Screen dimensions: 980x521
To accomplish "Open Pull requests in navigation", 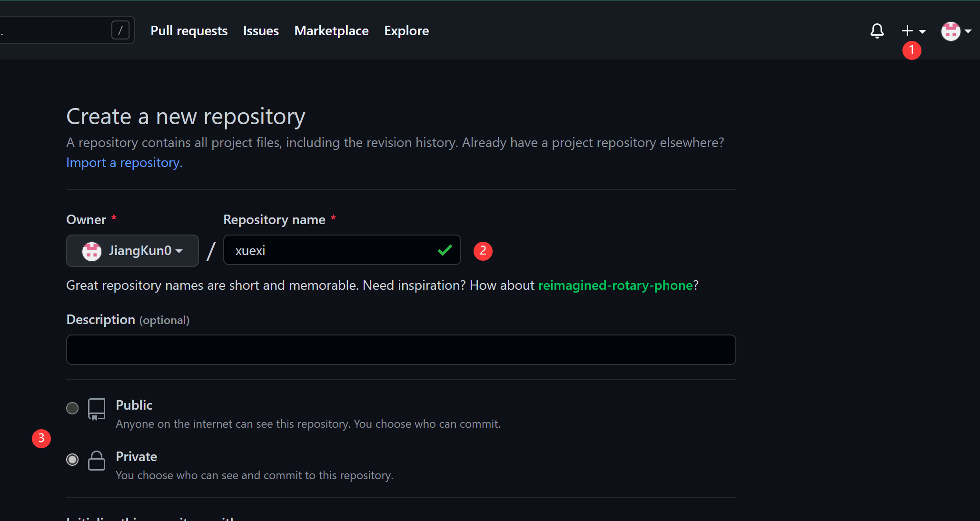I will (189, 31).
